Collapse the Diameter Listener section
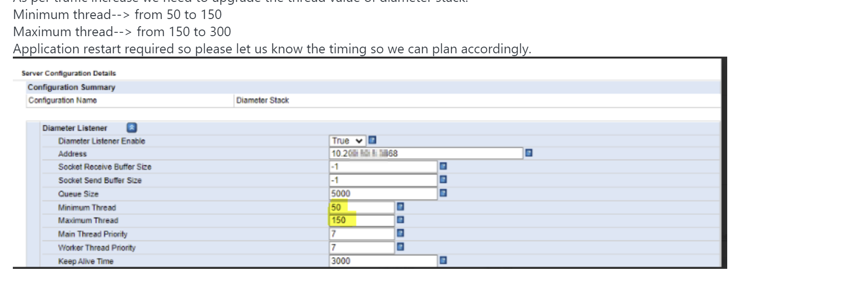868x285 pixels. [x=132, y=128]
